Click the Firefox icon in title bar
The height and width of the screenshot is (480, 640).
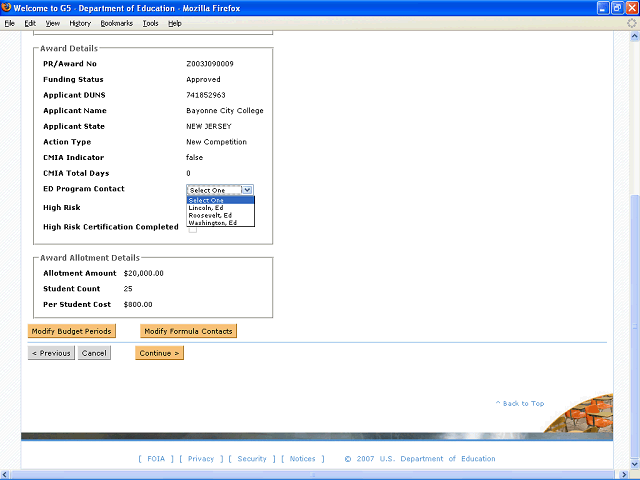[6, 8]
